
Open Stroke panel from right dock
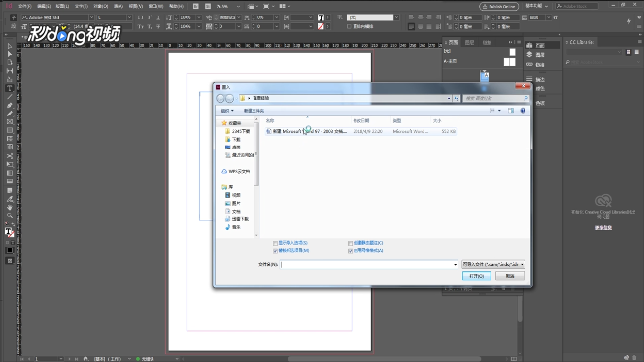[x=536, y=80]
